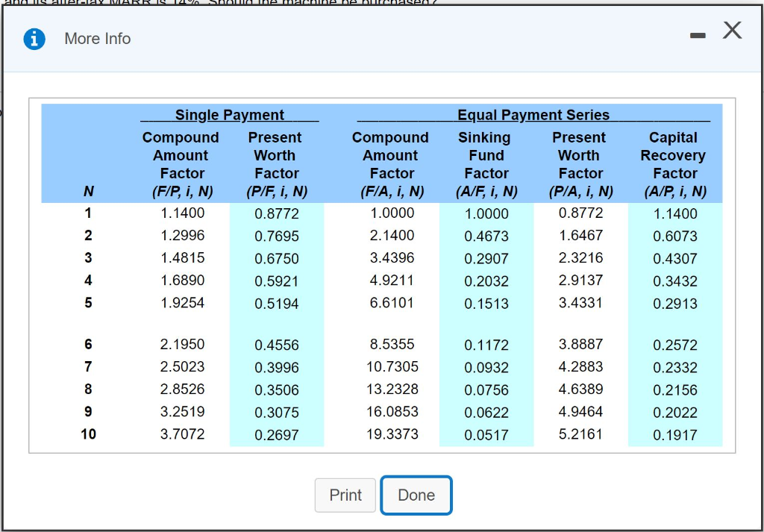764x532 pixels.
Task: Select P/F value 0.3075
Action: coord(277,412)
